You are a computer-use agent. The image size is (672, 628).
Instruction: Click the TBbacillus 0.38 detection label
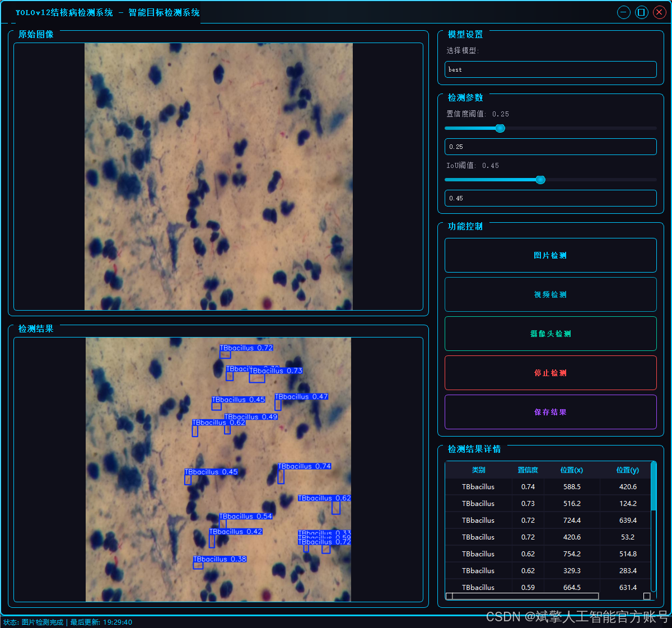(x=220, y=559)
